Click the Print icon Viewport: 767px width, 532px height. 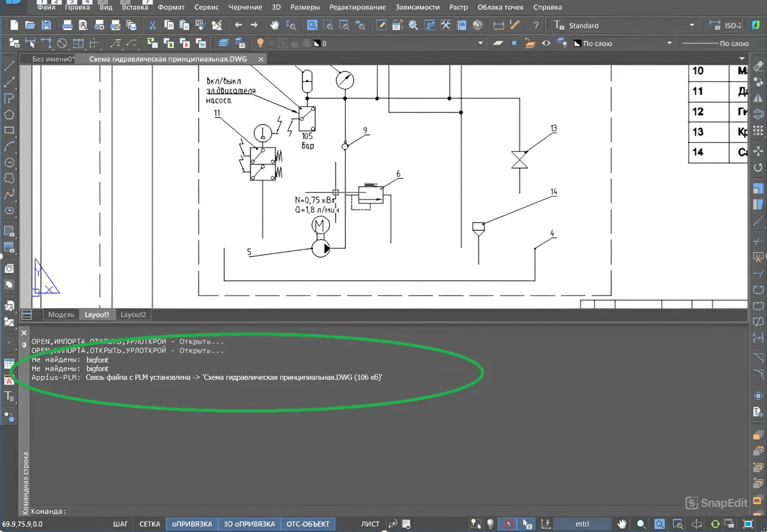[67, 25]
